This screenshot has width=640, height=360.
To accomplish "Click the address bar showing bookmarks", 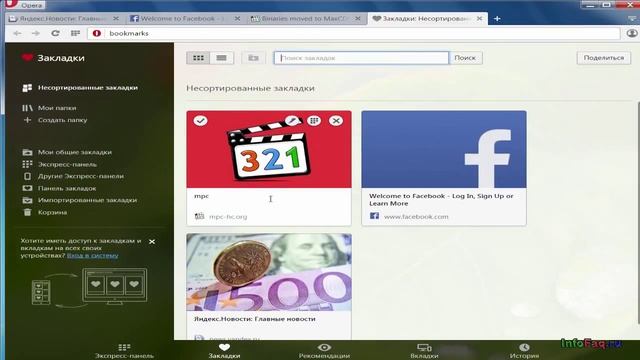I will click(353, 33).
